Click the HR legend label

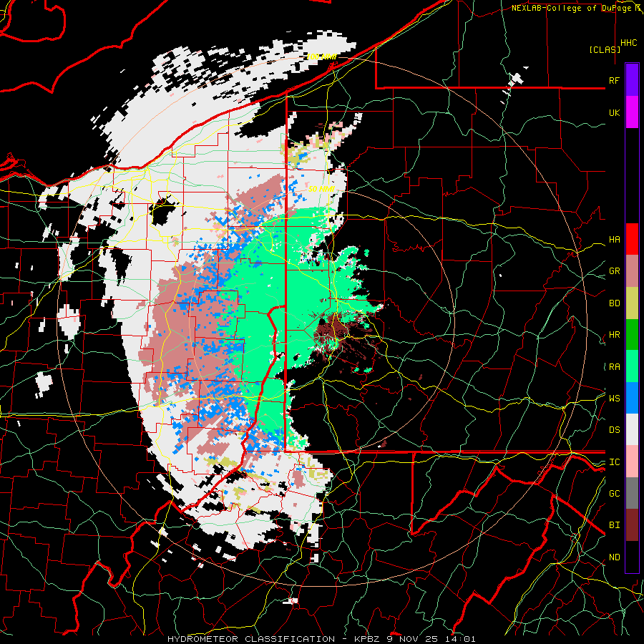[614, 335]
